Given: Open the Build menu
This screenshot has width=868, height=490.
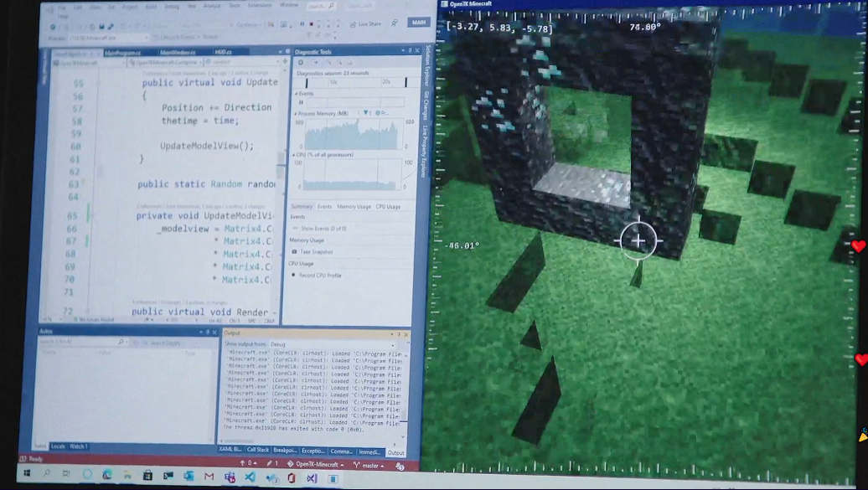Looking at the screenshot, I should coord(151,7).
